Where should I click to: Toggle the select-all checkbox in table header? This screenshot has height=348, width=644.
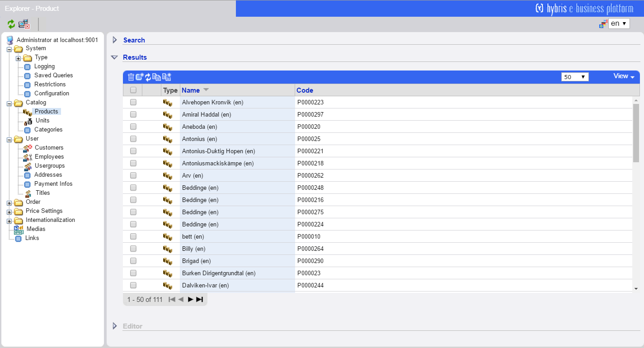(133, 90)
